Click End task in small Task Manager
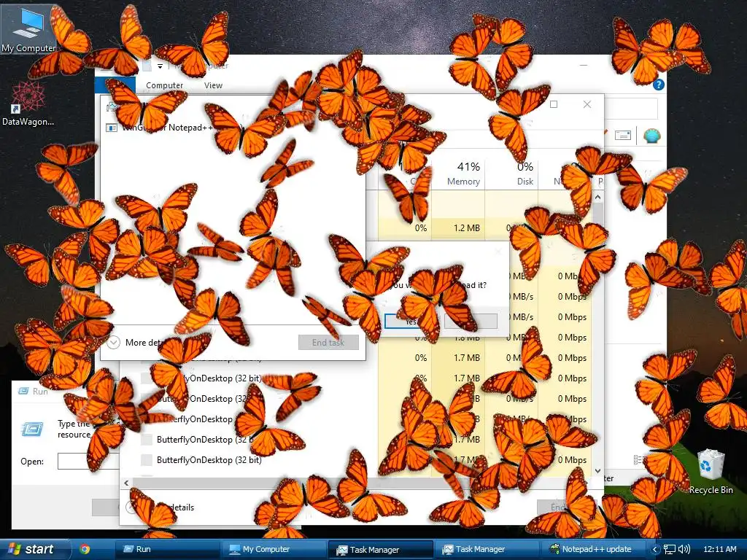The image size is (747, 560). [x=328, y=343]
